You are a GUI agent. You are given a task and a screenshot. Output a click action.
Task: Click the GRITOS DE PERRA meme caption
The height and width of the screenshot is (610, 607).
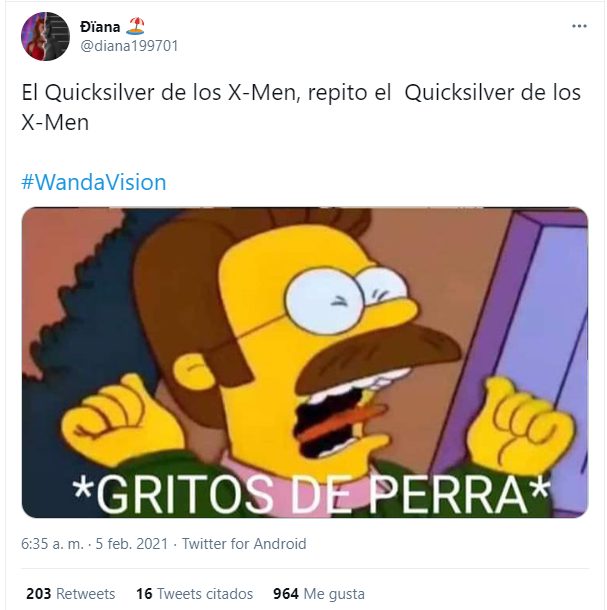tap(312, 494)
